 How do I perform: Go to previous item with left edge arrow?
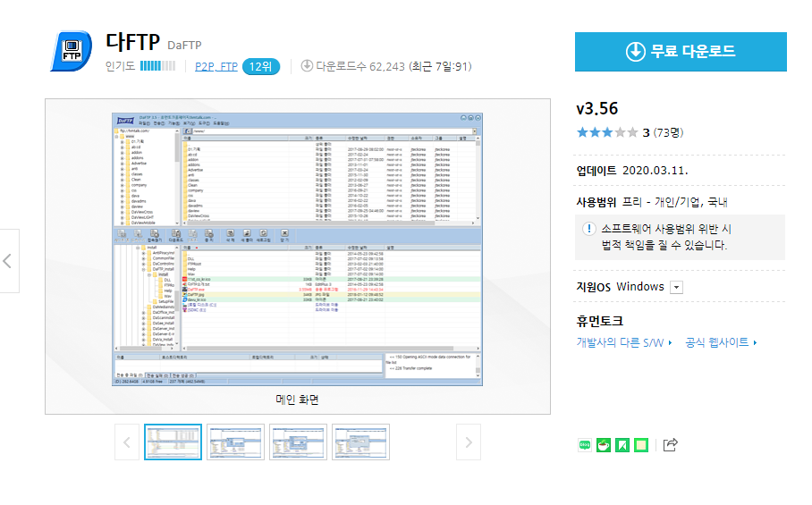click(x=8, y=261)
